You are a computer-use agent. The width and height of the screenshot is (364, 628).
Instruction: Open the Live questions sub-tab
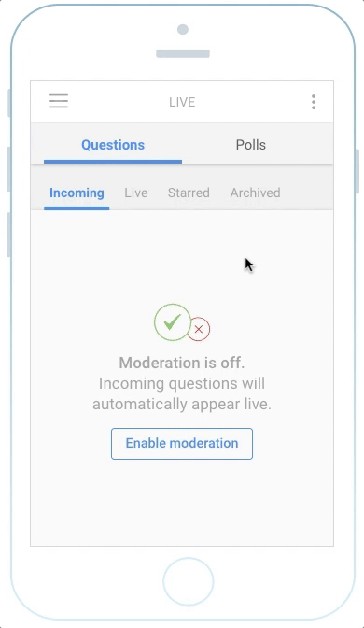point(136,193)
